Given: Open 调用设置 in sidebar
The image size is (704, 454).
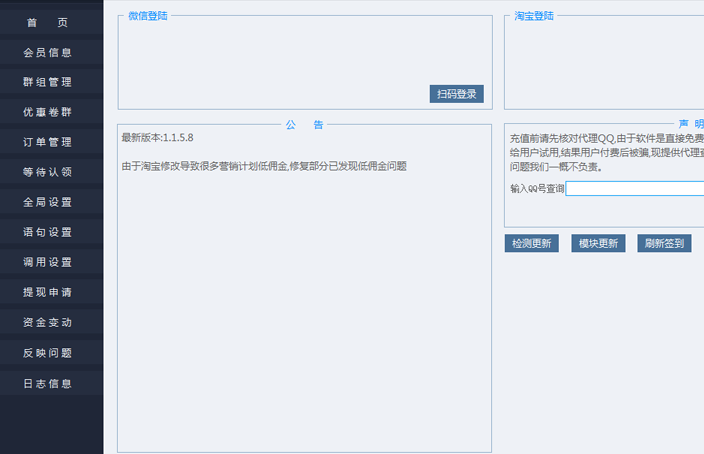Looking at the screenshot, I should click(48, 262).
